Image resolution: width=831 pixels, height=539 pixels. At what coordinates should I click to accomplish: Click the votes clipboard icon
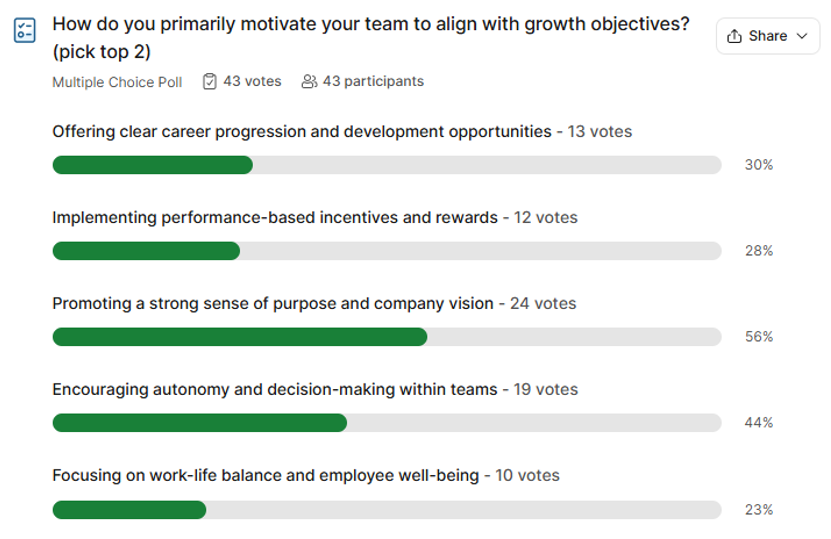click(x=209, y=82)
